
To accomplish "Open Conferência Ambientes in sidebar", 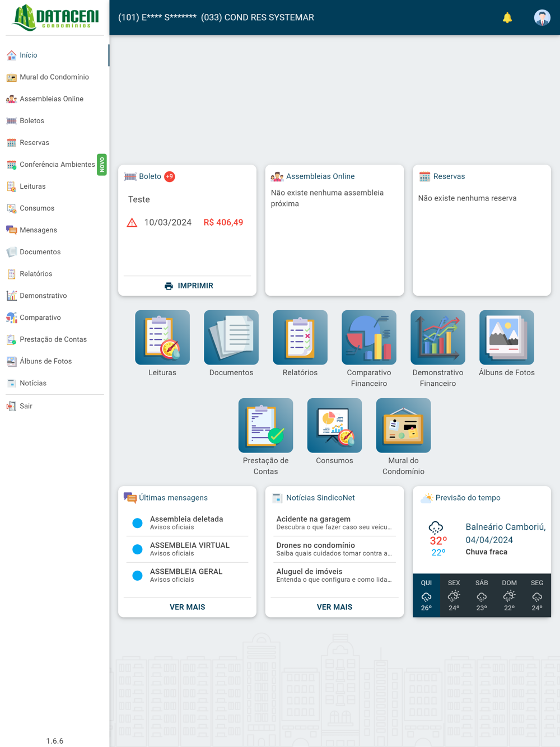I will pyautogui.click(x=54, y=164).
